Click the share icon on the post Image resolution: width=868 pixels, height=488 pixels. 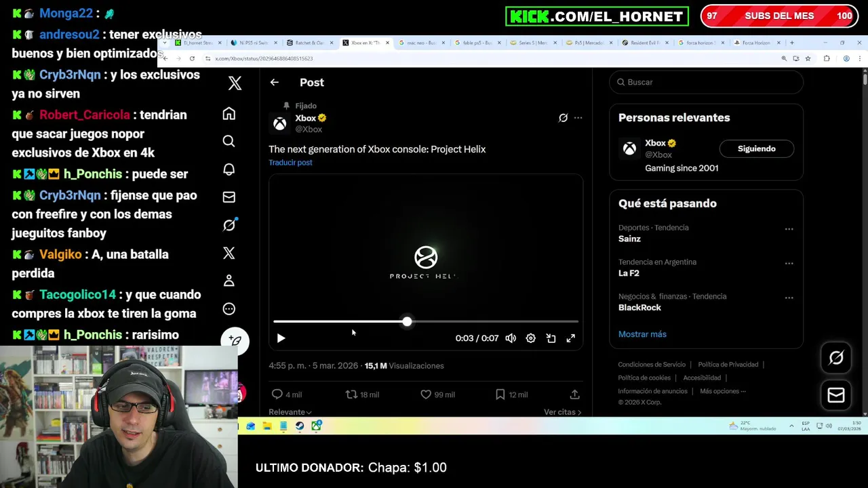tap(574, 394)
